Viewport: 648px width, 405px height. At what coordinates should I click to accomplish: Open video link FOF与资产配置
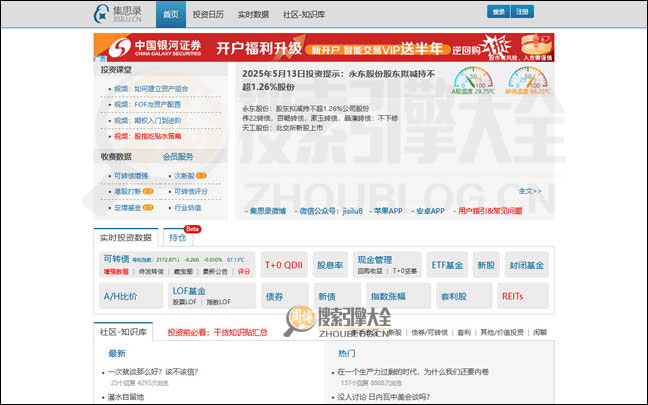tap(148, 105)
